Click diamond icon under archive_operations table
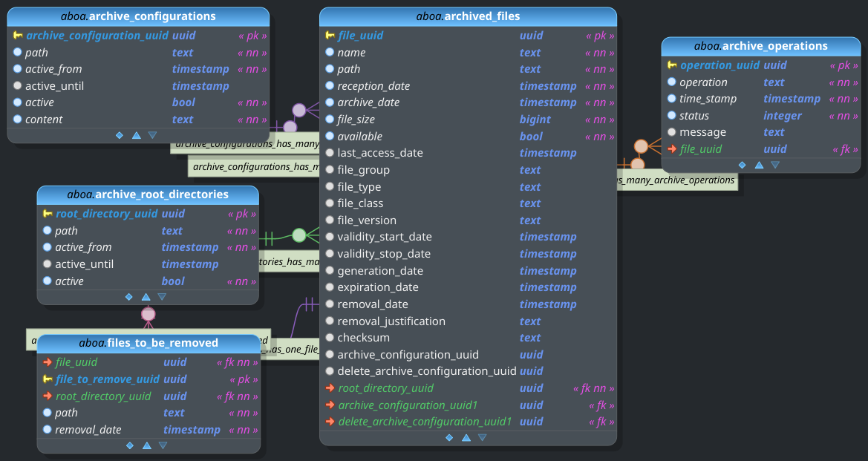 click(743, 165)
